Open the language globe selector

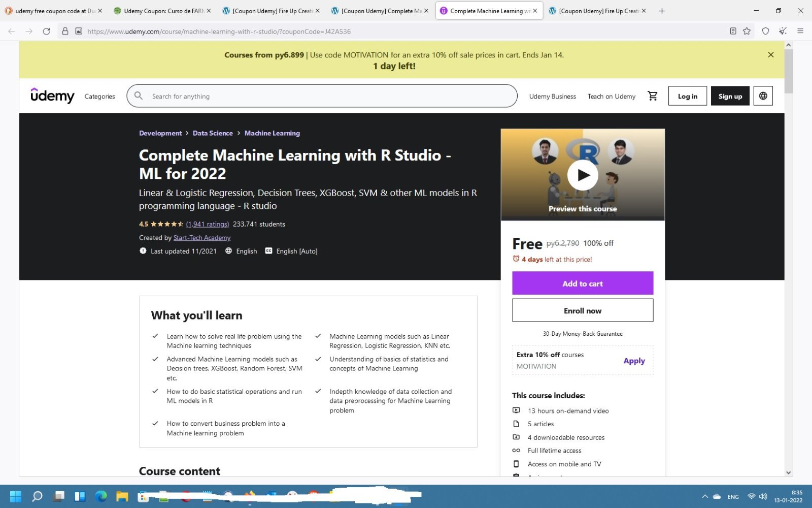[x=763, y=96]
